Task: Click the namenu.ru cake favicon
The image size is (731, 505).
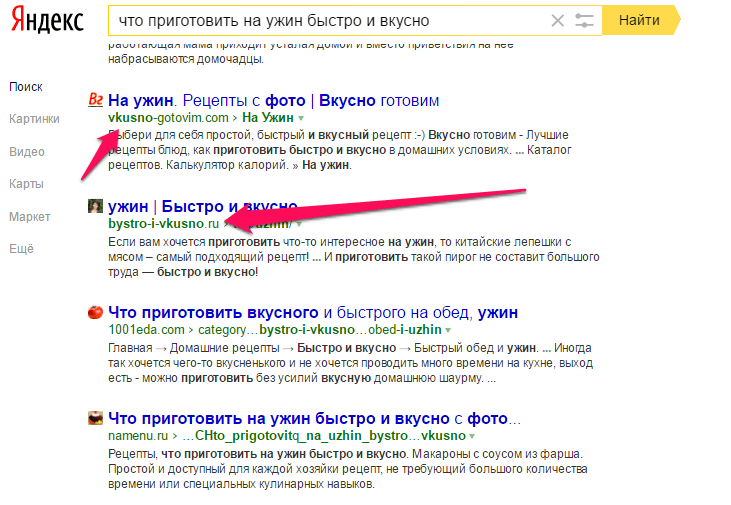Action: (95, 418)
